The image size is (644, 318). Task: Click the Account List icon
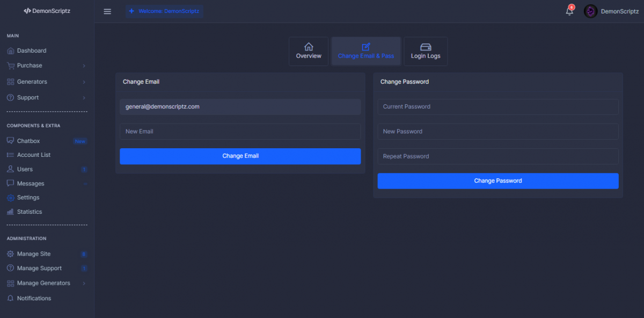point(11,155)
